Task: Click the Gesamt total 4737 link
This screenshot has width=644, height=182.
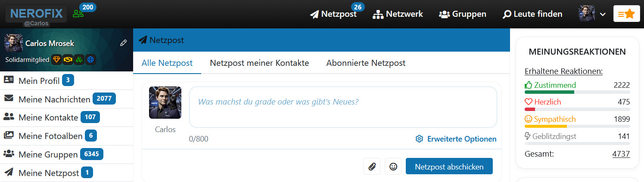Action: [621, 154]
